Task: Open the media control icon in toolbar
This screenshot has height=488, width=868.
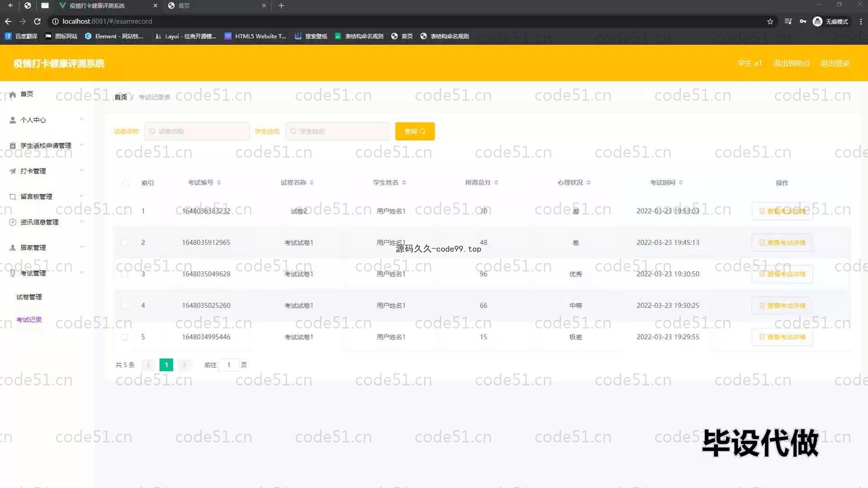Action: (788, 21)
